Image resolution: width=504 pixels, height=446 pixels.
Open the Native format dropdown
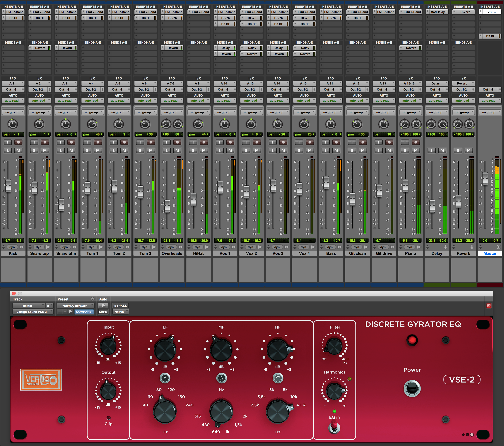[x=120, y=312]
